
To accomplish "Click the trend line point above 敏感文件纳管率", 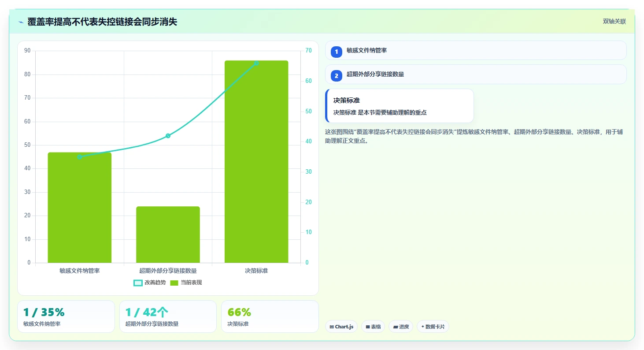I will [x=80, y=157].
